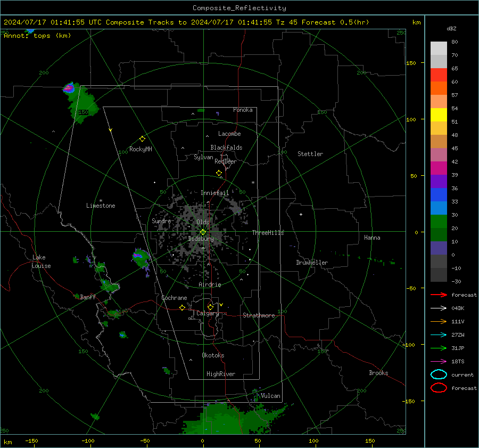The height and width of the screenshot is (448, 479).
Task: Select the white 04DK track arrow
Action: tap(439, 308)
